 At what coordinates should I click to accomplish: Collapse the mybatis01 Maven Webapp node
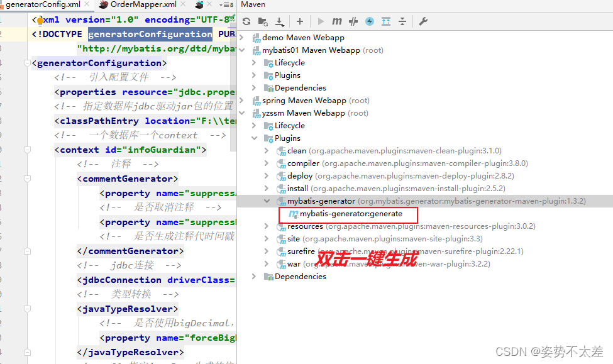[x=241, y=50]
